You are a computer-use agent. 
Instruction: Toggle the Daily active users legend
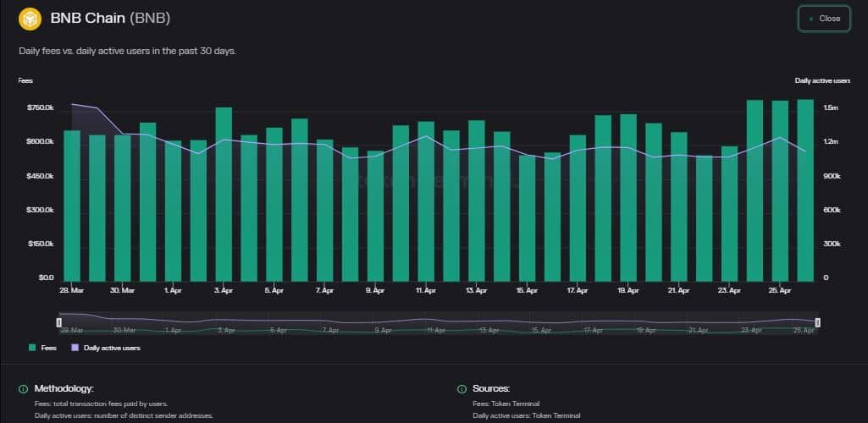106,348
